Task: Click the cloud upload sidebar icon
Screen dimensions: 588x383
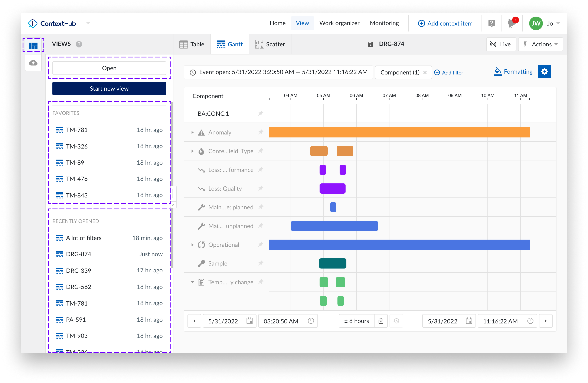Action: pos(33,63)
